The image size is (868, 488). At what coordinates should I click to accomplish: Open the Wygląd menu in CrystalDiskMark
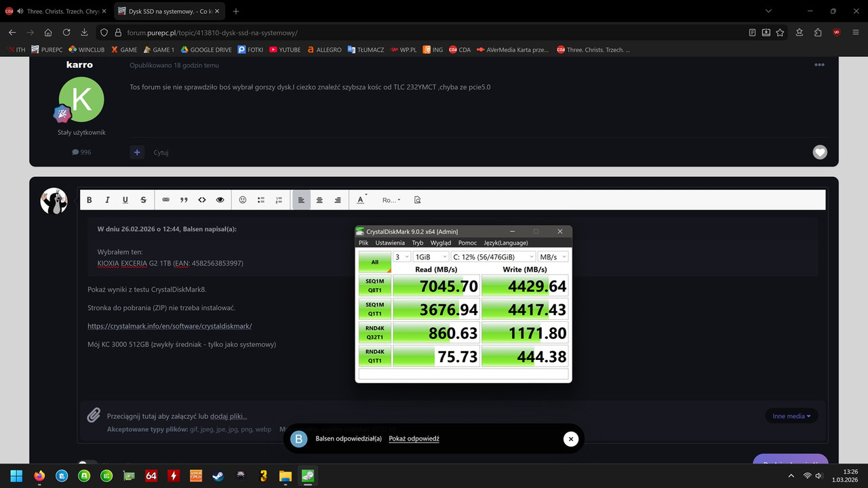[441, 243]
